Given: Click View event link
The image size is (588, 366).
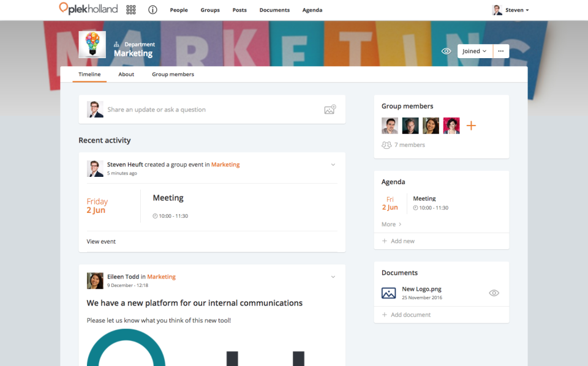Looking at the screenshot, I should 101,242.
